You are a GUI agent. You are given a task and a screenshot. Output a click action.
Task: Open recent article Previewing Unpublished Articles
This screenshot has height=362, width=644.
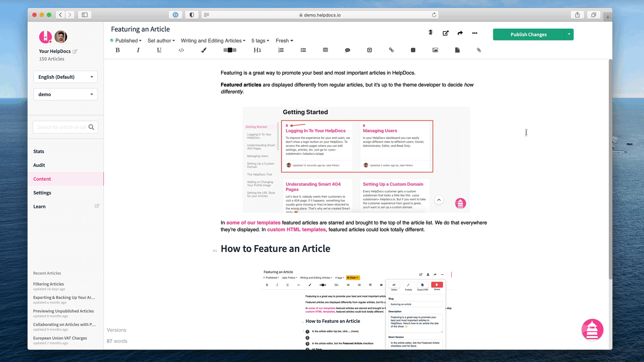click(64, 311)
